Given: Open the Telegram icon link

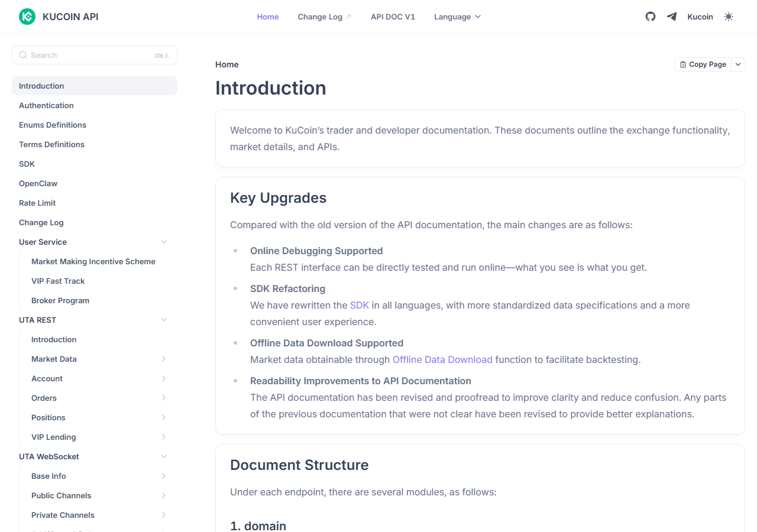Looking at the screenshot, I should pos(671,17).
